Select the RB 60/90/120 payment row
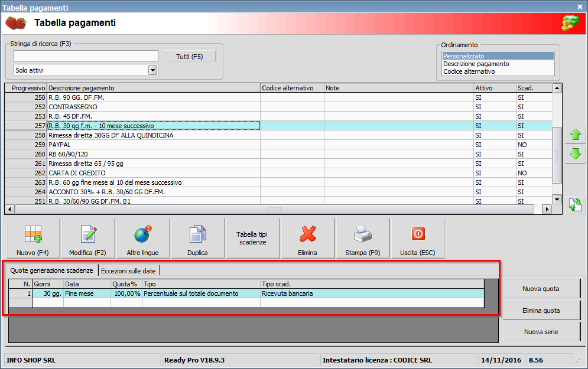 click(278, 154)
